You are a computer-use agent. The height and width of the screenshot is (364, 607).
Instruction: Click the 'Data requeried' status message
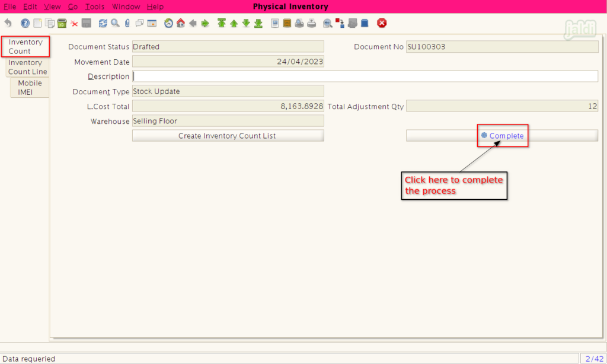pyautogui.click(x=28, y=359)
